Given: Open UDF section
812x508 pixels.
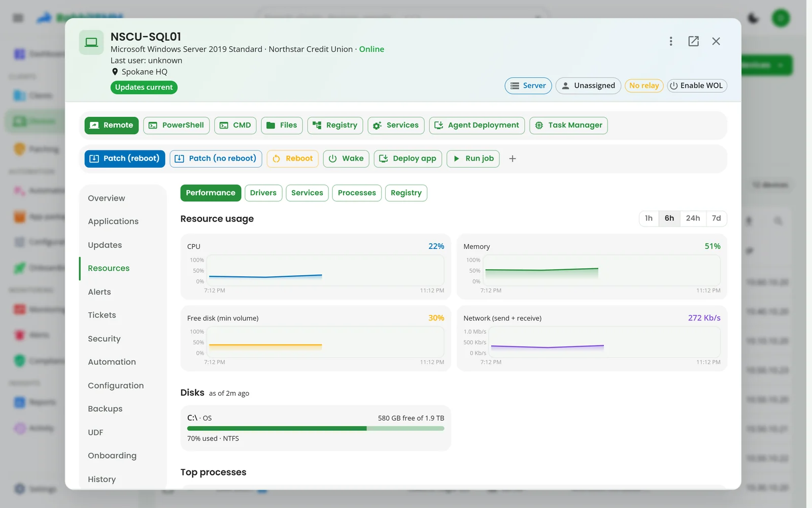Looking at the screenshot, I should coord(123,433).
